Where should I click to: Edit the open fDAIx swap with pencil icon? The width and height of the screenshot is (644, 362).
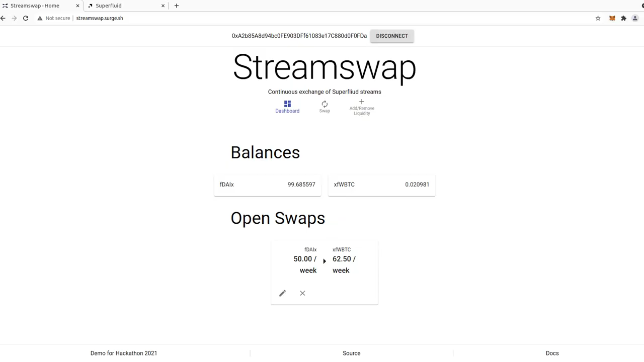[x=282, y=293]
